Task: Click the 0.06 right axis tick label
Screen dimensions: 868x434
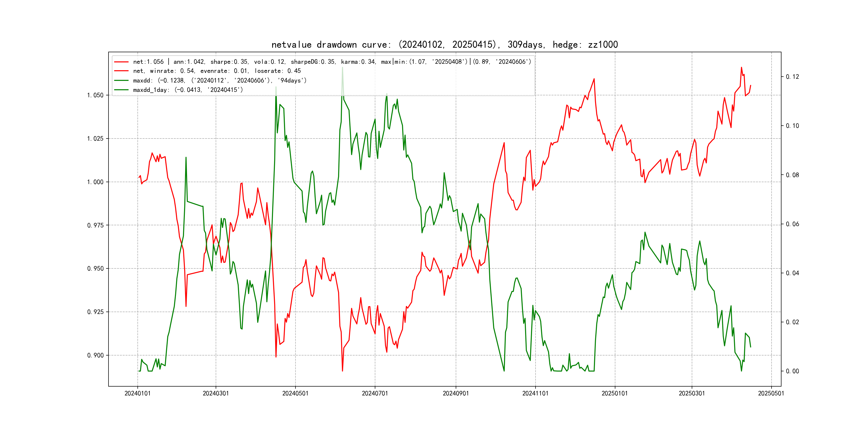Action: tap(792, 225)
